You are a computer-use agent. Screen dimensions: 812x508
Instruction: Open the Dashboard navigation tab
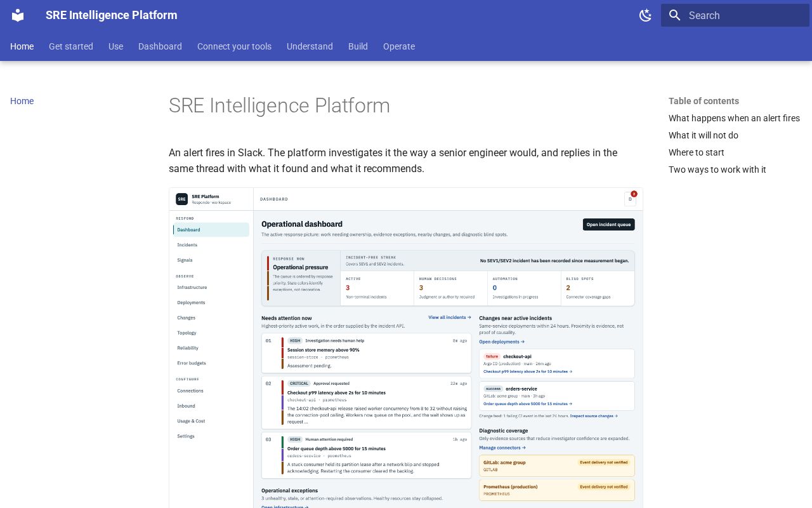coord(160,46)
